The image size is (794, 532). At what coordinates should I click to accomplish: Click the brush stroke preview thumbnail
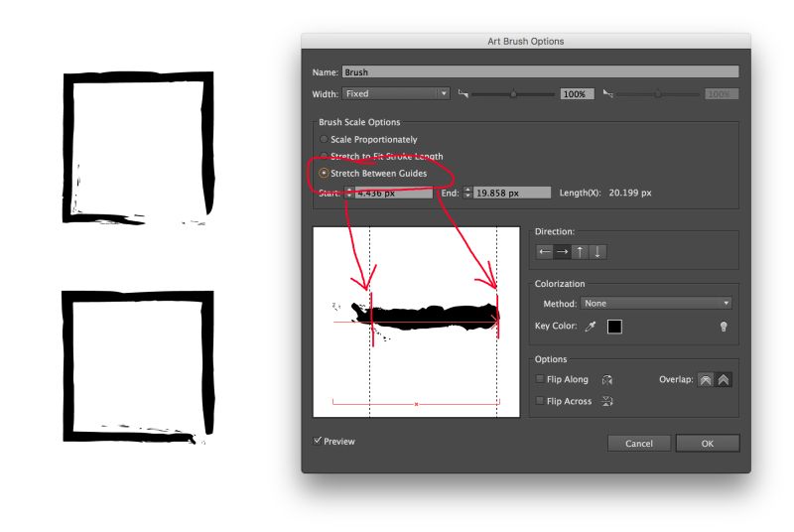416,322
